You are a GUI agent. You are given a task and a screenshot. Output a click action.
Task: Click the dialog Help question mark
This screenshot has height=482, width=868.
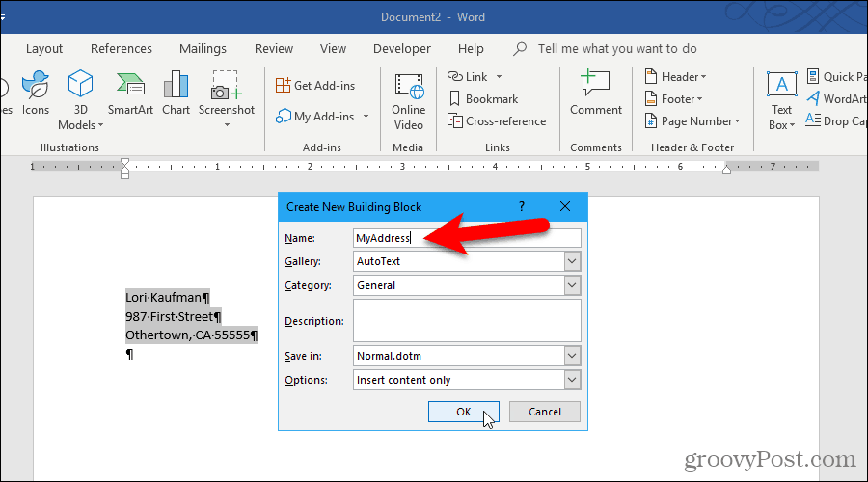click(x=522, y=206)
